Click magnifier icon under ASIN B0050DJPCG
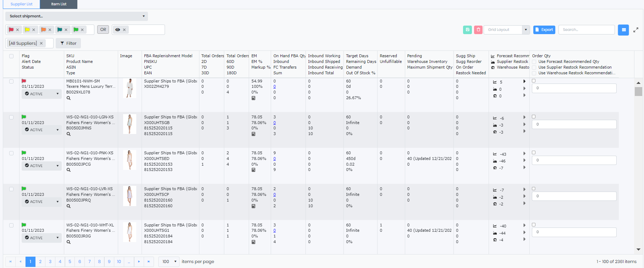This screenshot has height=268, width=644. [68, 170]
